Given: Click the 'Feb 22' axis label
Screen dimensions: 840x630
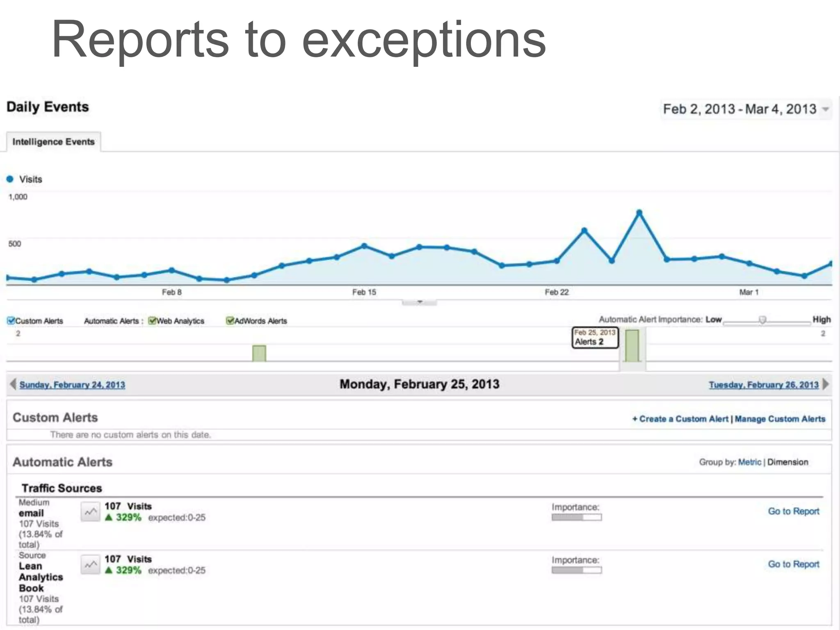Looking at the screenshot, I should pos(557,292).
